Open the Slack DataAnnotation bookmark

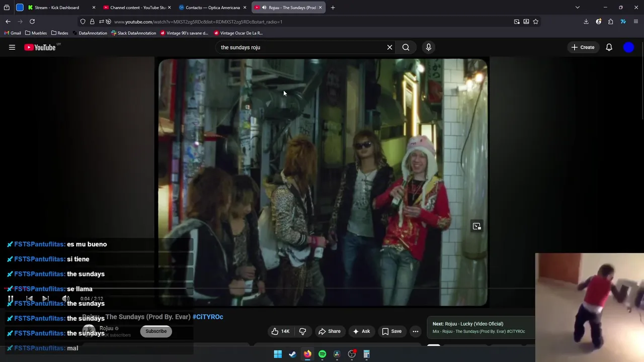134,33
